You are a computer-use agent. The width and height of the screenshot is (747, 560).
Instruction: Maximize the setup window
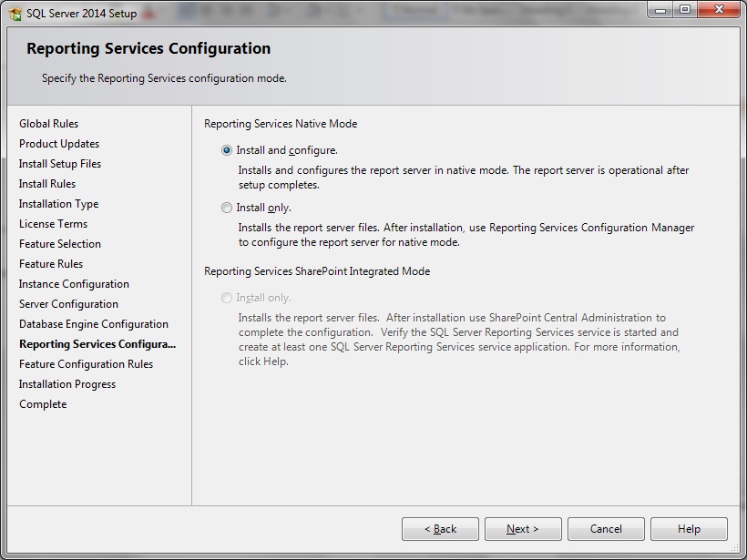pos(684,9)
